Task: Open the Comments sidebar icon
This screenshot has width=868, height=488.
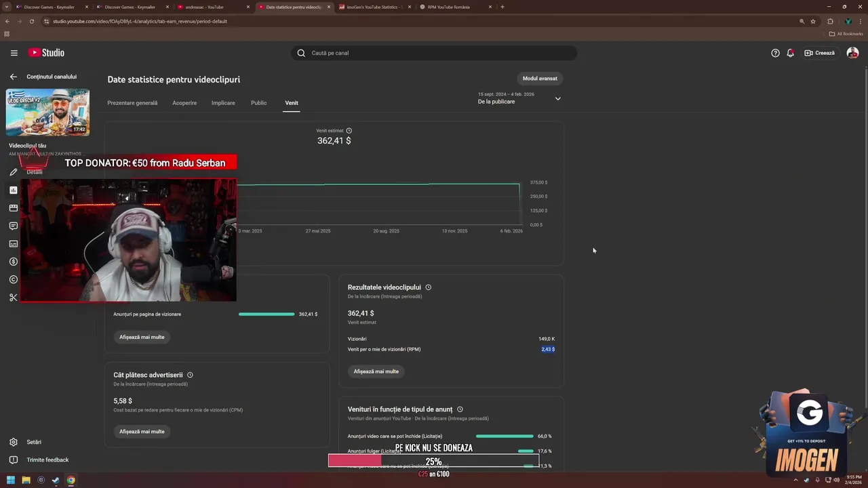Action: (x=13, y=226)
